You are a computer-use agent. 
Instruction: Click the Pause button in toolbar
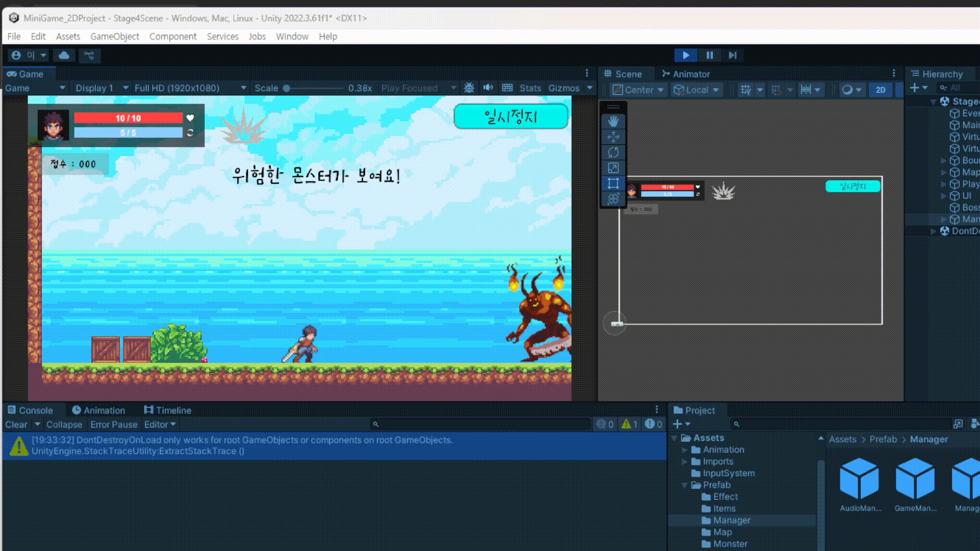(x=709, y=55)
